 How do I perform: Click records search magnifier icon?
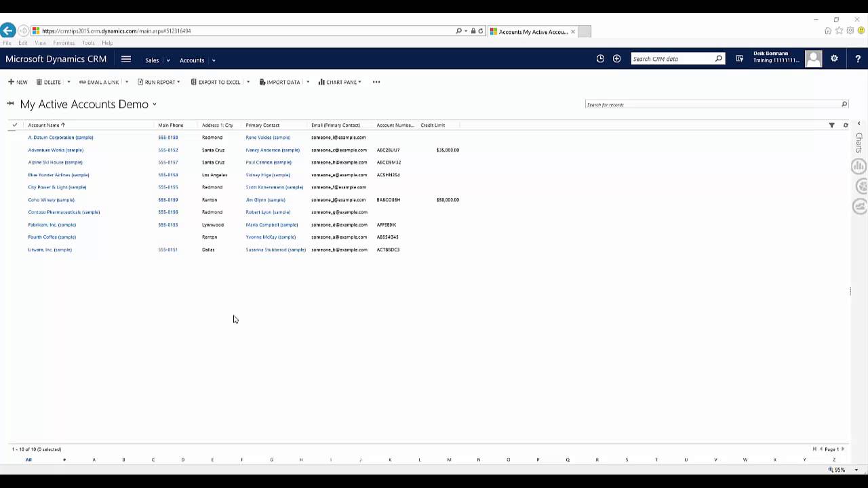(x=844, y=104)
